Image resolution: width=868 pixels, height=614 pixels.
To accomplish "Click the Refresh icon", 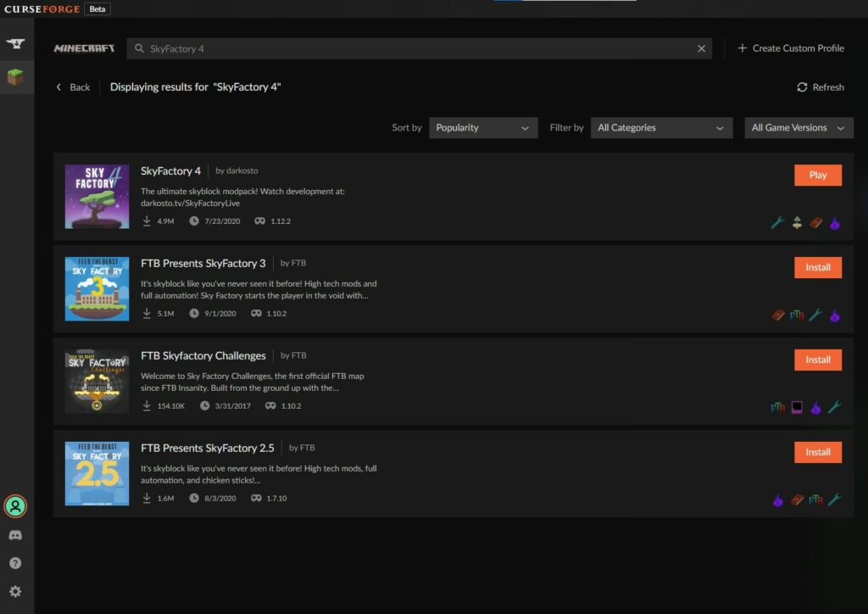I will [x=802, y=87].
